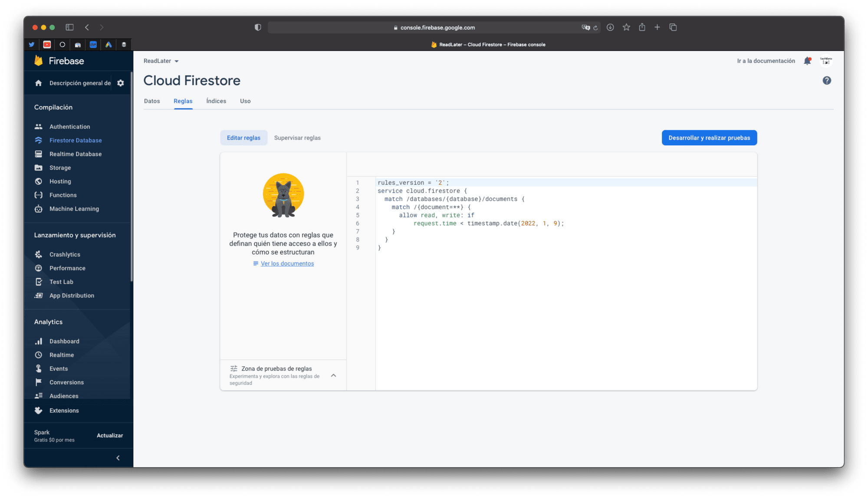Click the Safari bookmark star icon
Image resolution: width=868 pixels, height=499 pixels.
pos(626,27)
